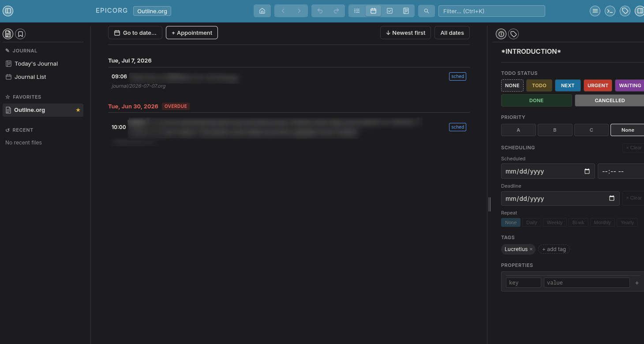The height and width of the screenshot is (344, 644).
Task: Click the property value field
Action: (x=587, y=283)
